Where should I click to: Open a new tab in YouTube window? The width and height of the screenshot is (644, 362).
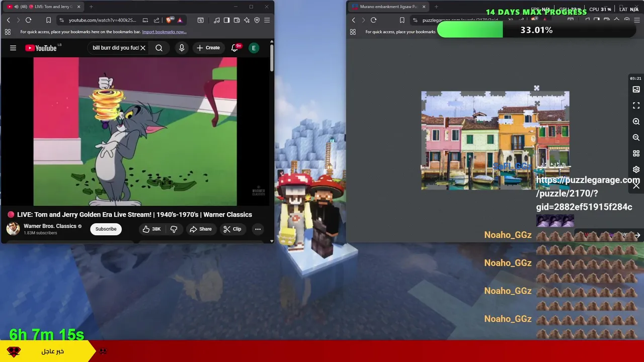coord(91,7)
